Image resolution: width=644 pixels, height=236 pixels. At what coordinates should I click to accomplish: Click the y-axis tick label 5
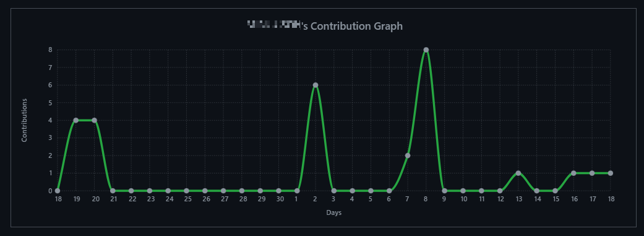[x=50, y=103]
